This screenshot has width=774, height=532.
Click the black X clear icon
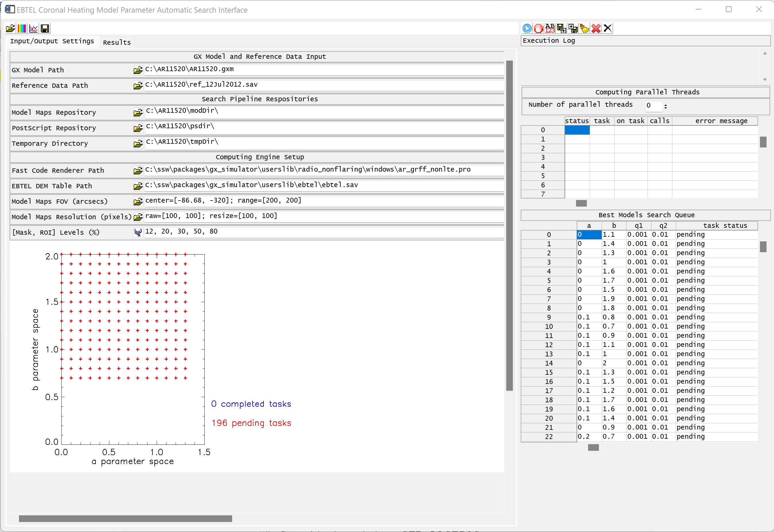[608, 28]
